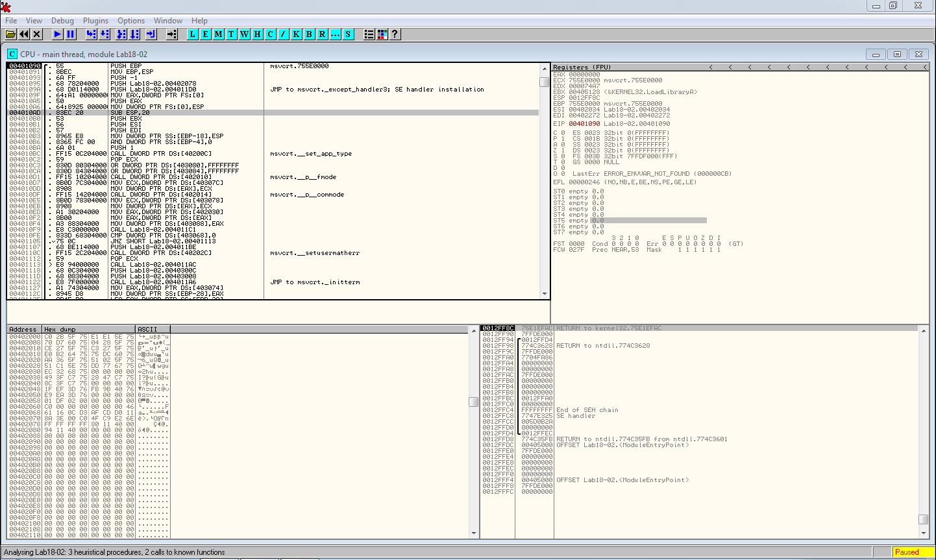This screenshot has height=560, width=936.
Task: Close the debugged program with the X toolbar icon
Action: click(x=37, y=34)
